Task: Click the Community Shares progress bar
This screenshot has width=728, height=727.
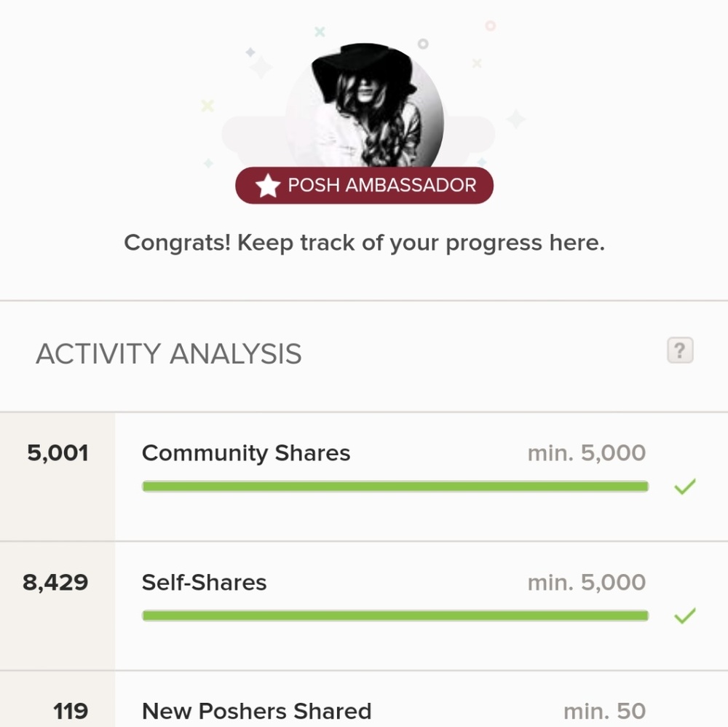Action: tap(395, 487)
